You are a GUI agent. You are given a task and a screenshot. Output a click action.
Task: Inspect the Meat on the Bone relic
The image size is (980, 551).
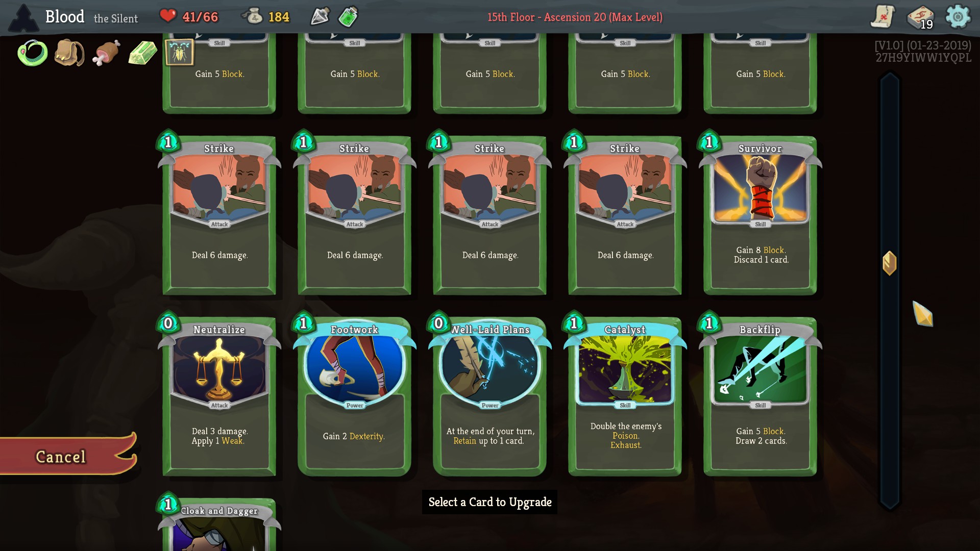point(106,53)
